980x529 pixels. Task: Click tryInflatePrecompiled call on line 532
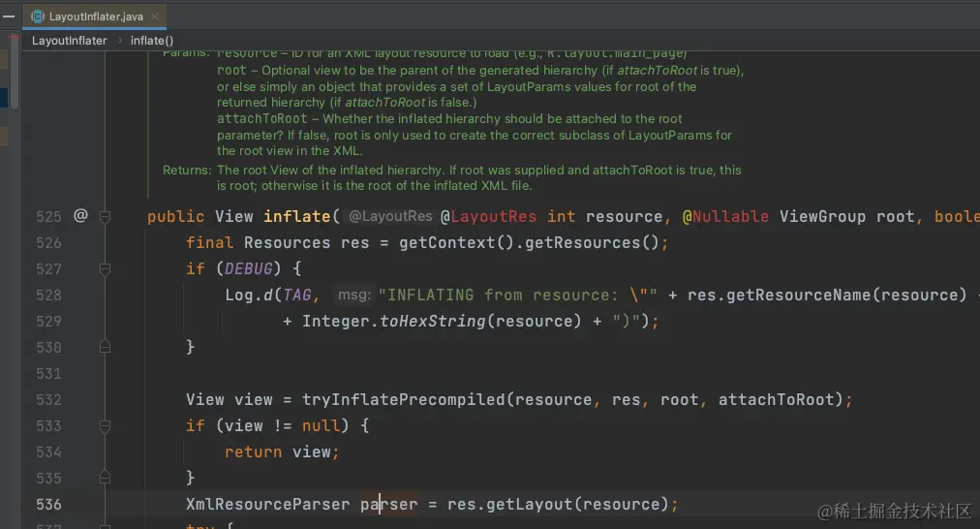tap(403, 399)
